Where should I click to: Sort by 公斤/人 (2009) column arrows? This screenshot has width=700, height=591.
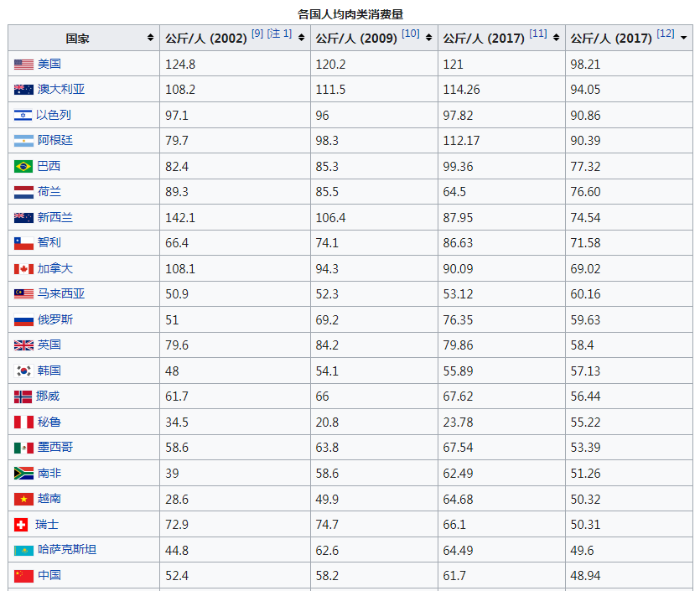(x=428, y=38)
